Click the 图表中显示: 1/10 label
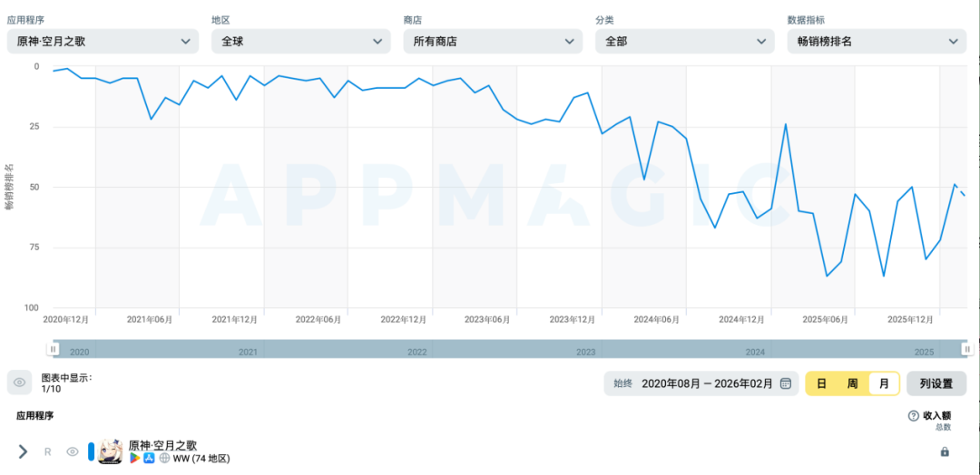980x475 pixels. tap(67, 383)
